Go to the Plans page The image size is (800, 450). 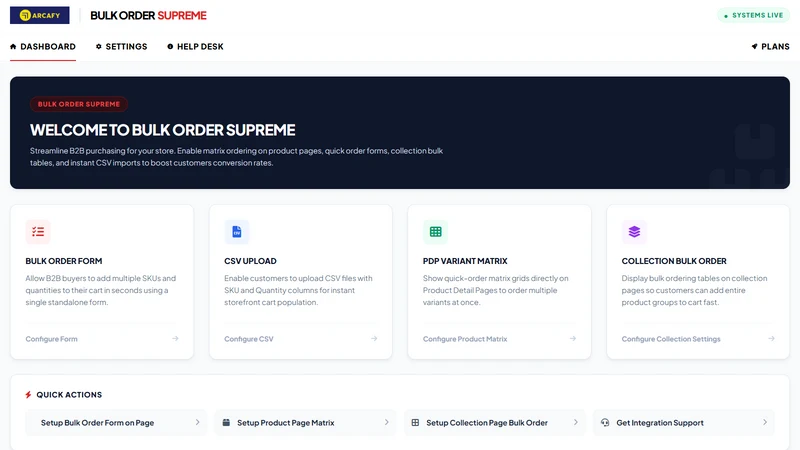[770, 46]
